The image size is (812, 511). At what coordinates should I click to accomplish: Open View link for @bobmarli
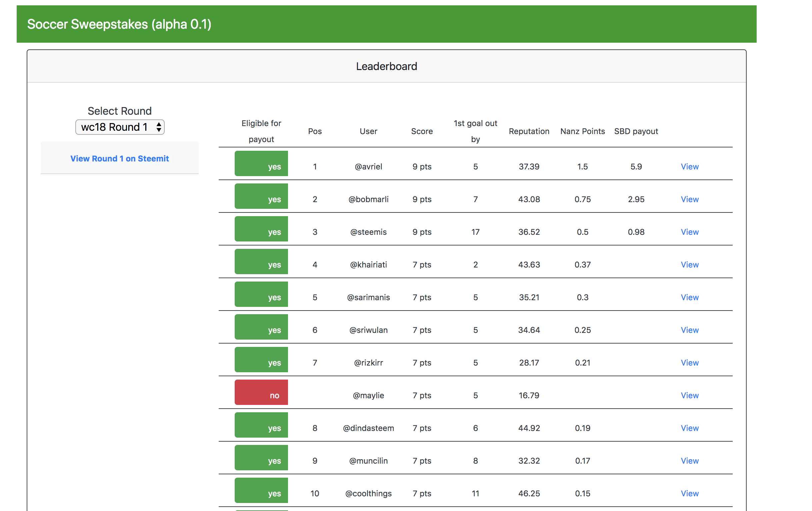click(689, 199)
